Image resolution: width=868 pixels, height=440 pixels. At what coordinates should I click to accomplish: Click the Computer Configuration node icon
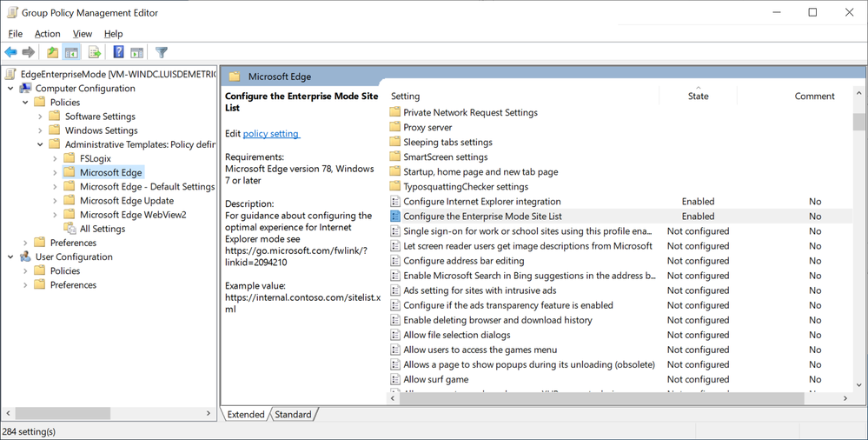coord(25,88)
